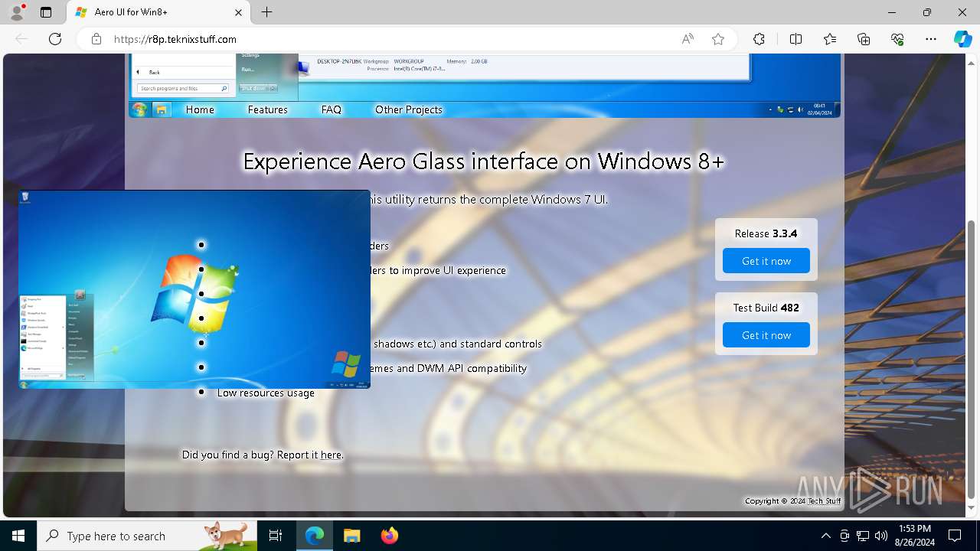Open the FAQ page
The image size is (980, 551).
click(x=332, y=109)
